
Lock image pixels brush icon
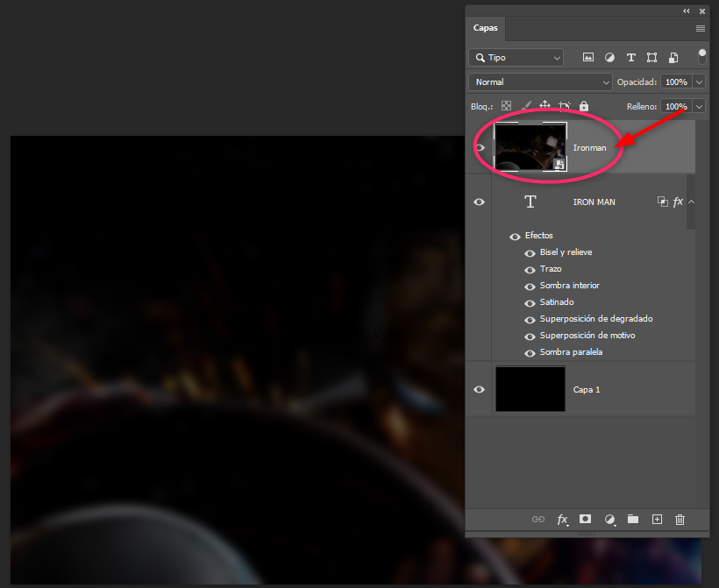(x=526, y=106)
